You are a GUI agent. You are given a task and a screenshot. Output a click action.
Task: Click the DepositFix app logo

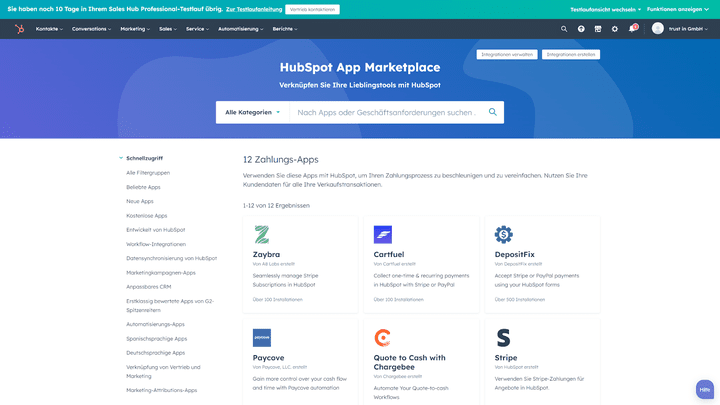tap(504, 235)
